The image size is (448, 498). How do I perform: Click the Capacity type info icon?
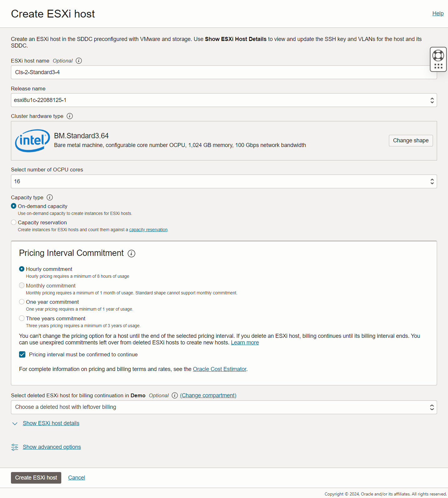pos(50,197)
